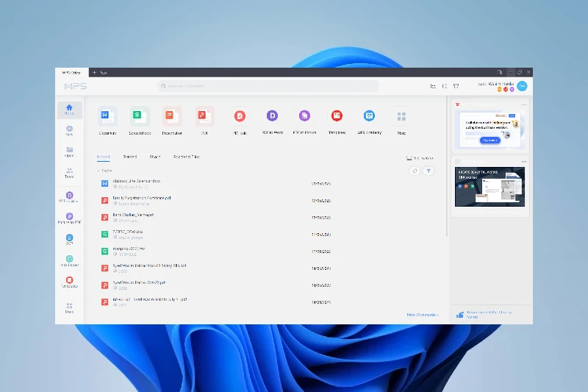Viewport: 588px width, 392px height.
Task: Click the dark templates promo thumbnail
Action: coord(490,187)
